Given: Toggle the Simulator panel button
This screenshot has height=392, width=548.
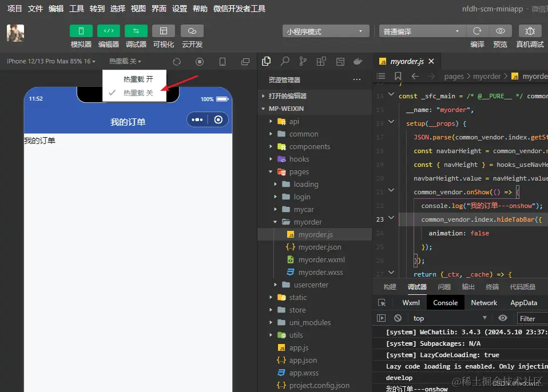Looking at the screenshot, I should click(x=81, y=31).
